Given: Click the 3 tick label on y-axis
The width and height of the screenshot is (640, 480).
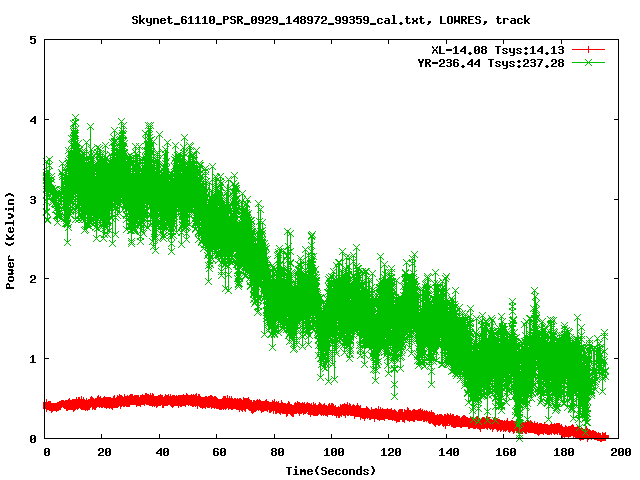Looking at the screenshot, I should [33, 200].
